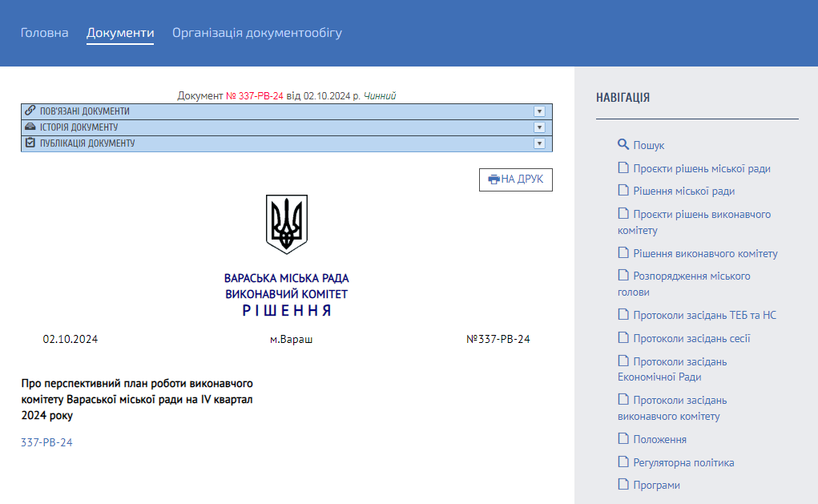
Task: Open Протоколи засідань сесії link
Action: click(691, 339)
